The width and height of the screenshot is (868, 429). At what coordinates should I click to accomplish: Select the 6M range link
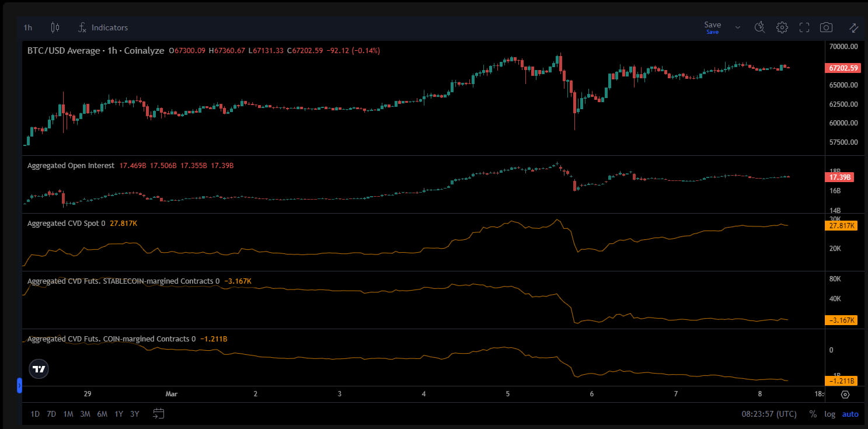coord(102,413)
